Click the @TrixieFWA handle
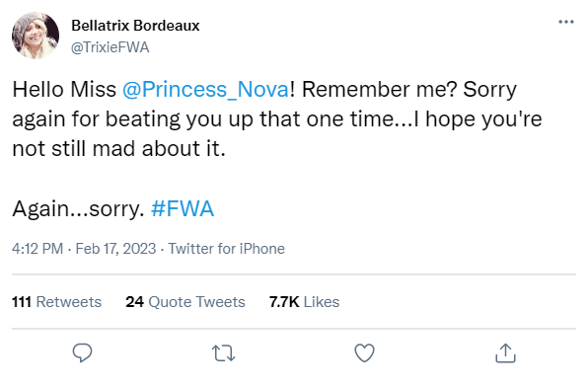The height and width of the screenshot is (389, 588). (110, 47)
